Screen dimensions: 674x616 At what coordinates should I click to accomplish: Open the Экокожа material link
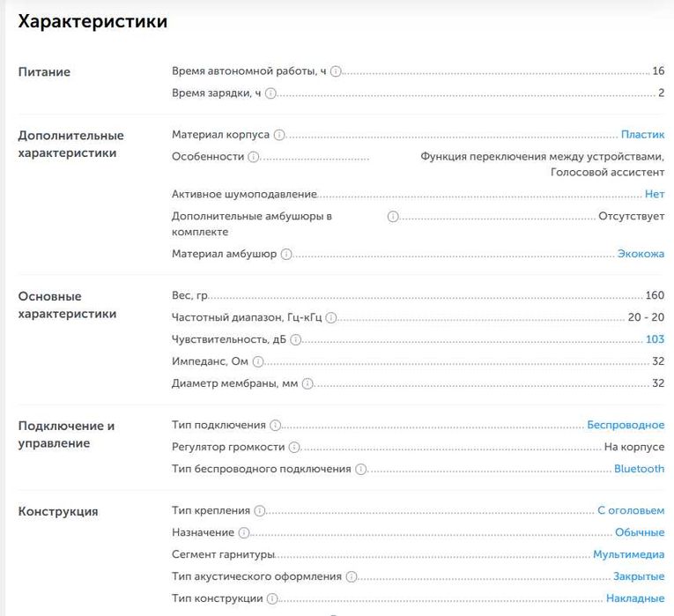coord(641,254)
